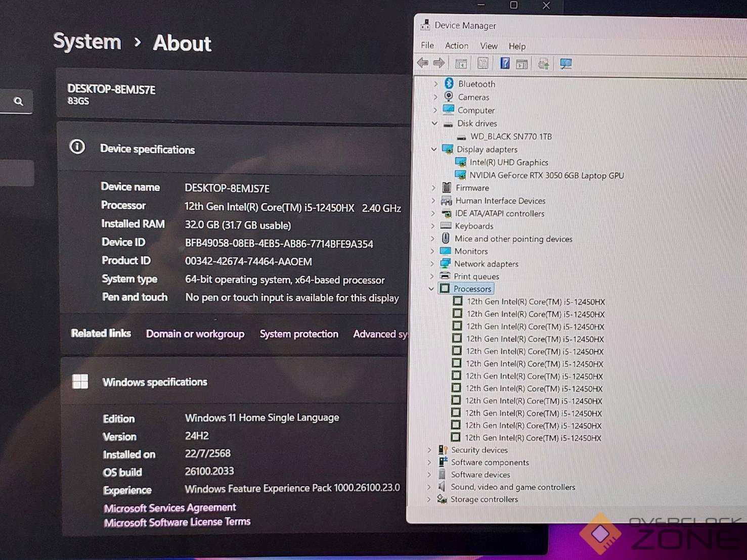The height and width of the screenshot is (560, 747).
Task: Select the Processors tree label
Action: pos(472,289)
